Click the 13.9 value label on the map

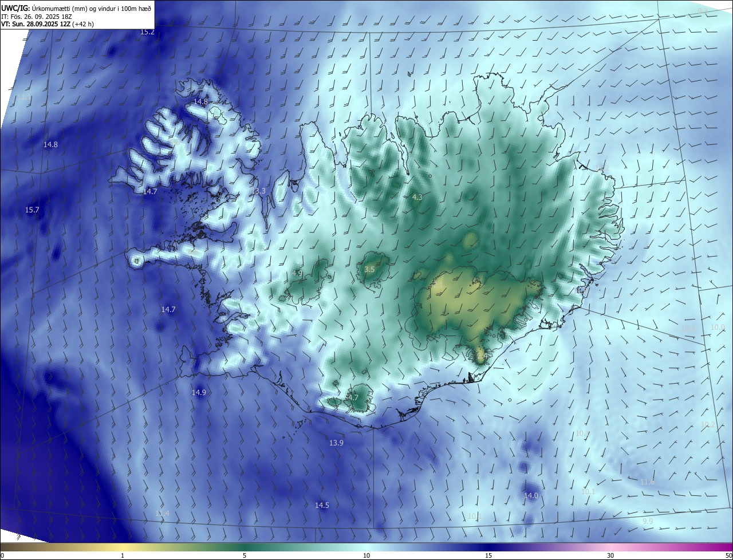[336, 443]
